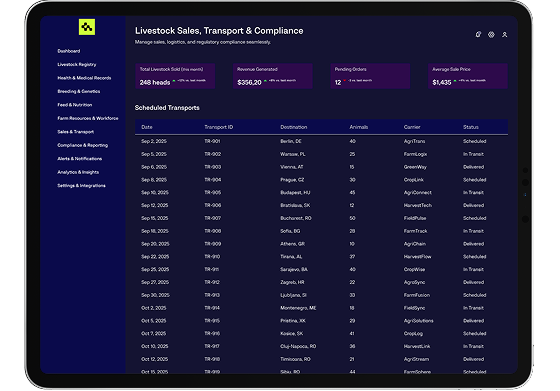Image resolution: width=560 pixels, height=391 pixels.
Task: Open Analytics & Insights
Action: [x=78, y=172]
